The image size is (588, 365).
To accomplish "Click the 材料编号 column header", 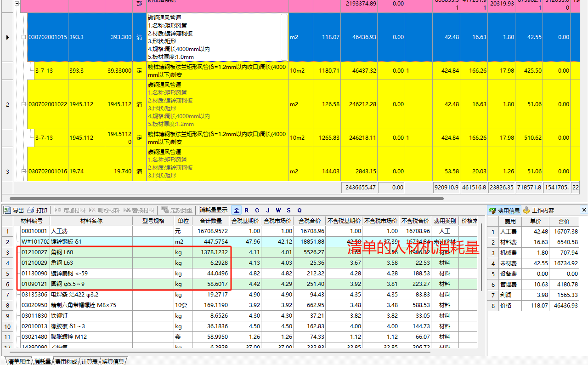I will 31,221.
